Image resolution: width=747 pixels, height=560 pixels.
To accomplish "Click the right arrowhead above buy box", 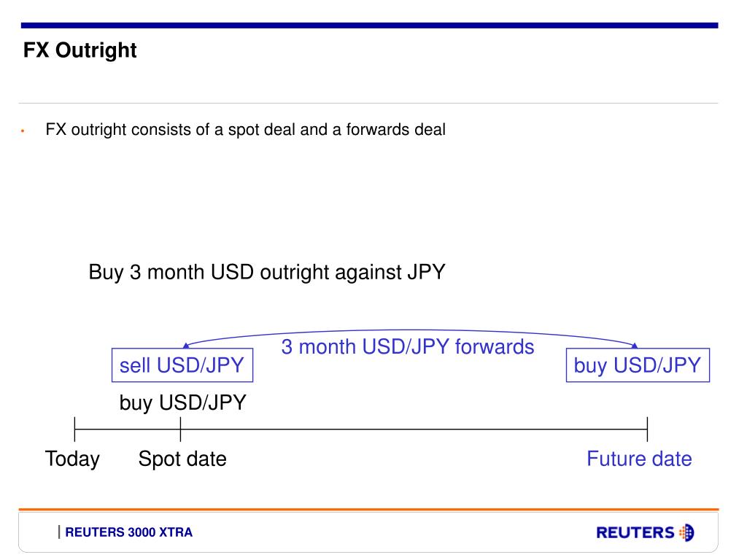I will [634, 345].
